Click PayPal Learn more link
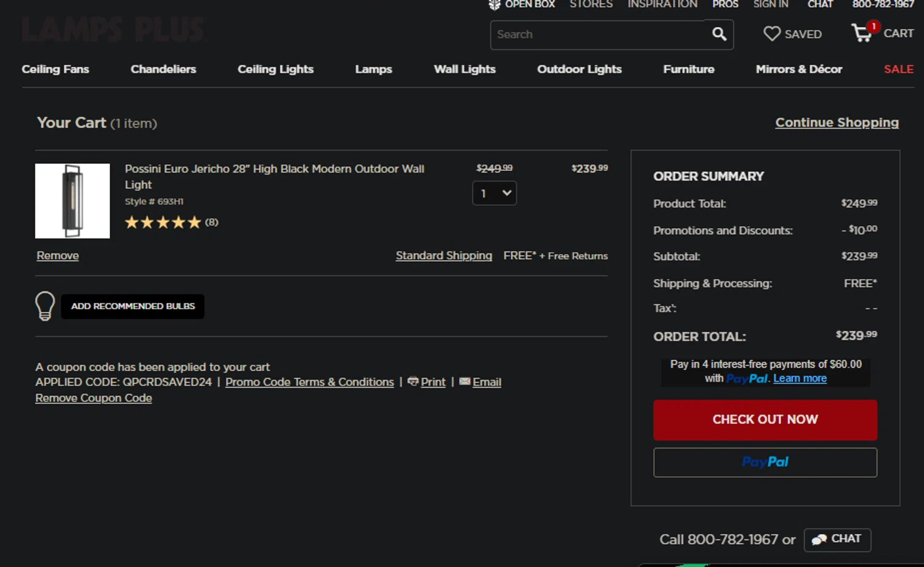The width and height of the screenshot is (924, 567). 800,378
